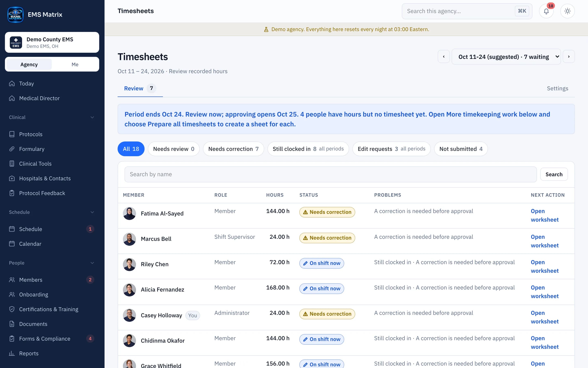This screenshot has height=368, width=588.
Task: Click the Today home icon in sidebar
Action: (x=12, y=83)
